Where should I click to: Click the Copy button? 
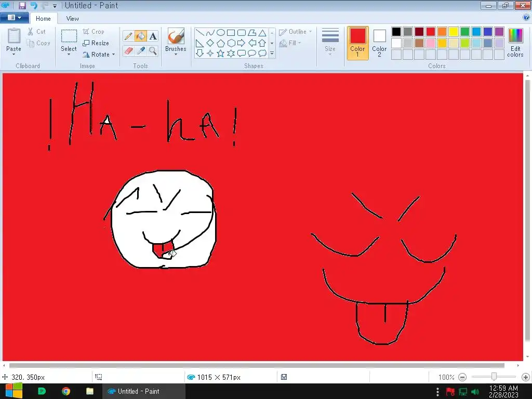point(38,43)
